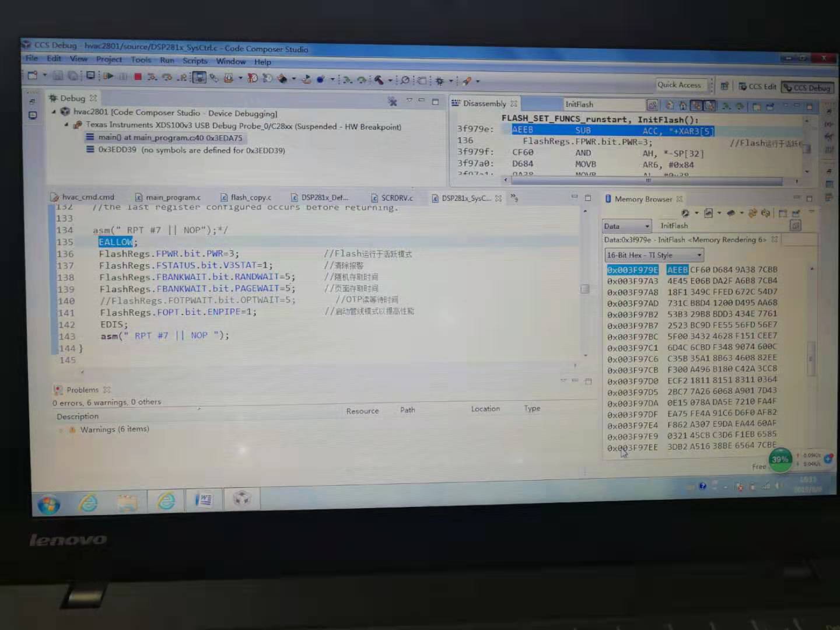Click the Build hammer toolbar icon

click(379, 80)
